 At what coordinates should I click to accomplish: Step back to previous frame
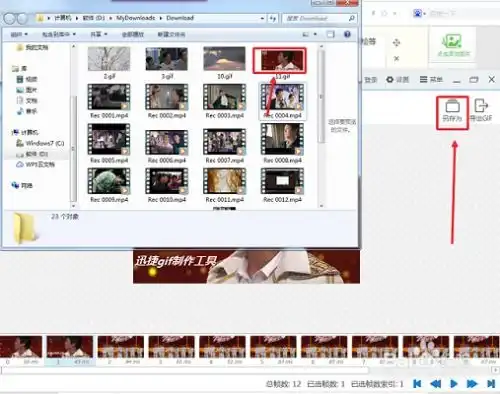[x=436, y=384]
